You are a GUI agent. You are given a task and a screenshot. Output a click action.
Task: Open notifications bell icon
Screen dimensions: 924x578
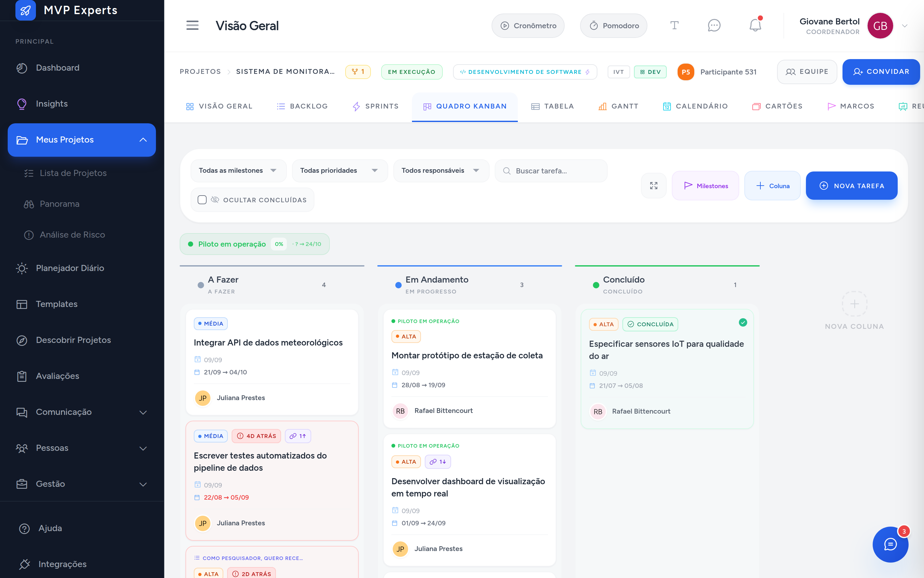755,26
